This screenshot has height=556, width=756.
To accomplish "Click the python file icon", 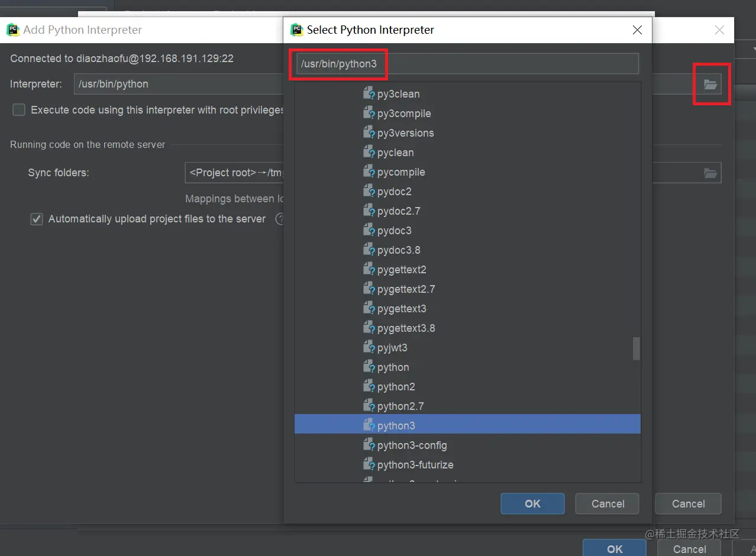I will pos(369,367).
